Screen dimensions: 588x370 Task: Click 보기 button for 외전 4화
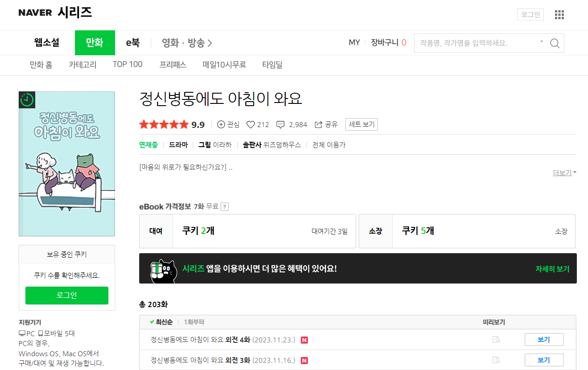pyautogui.click(x=544, y=340)
